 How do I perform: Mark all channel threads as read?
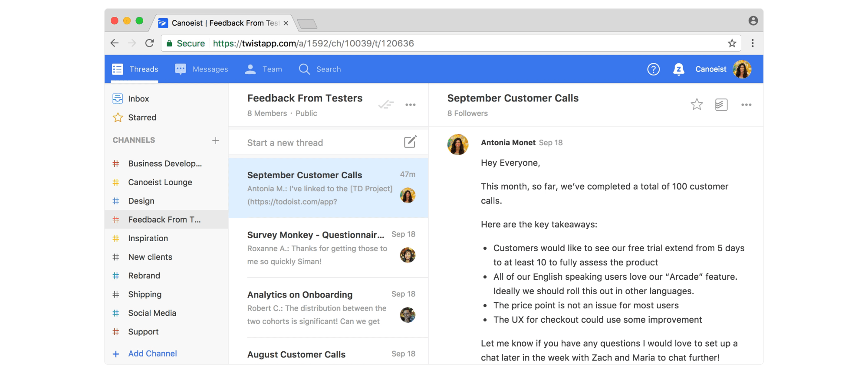385,105
